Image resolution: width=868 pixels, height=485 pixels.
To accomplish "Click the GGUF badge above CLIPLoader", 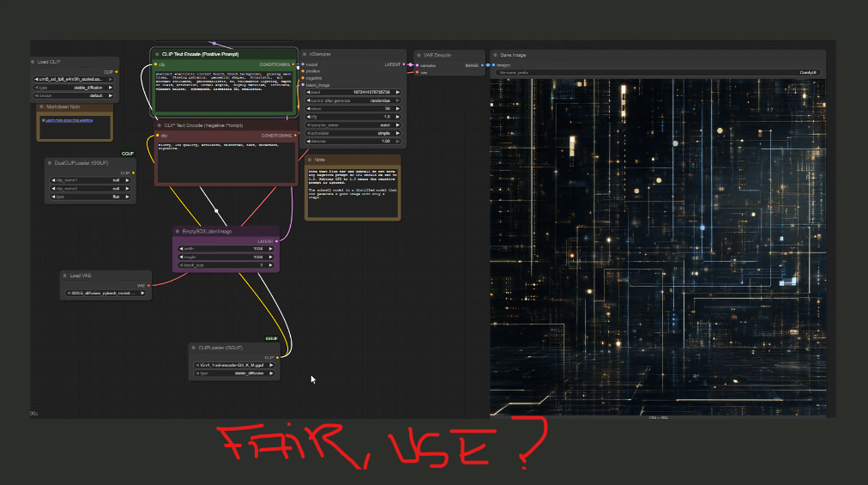I will (x=271, y=338).
